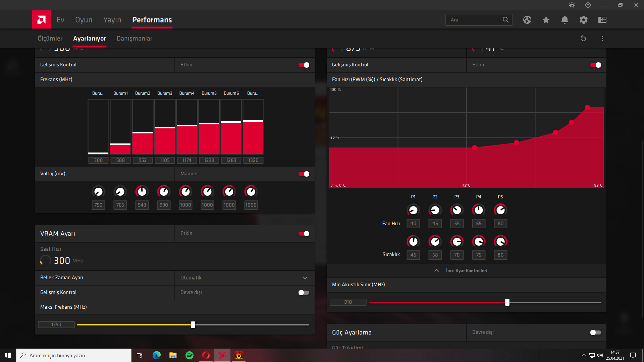Click the reset arrow icon
This screenshot has height=362, width=644.
click(583, 39)
